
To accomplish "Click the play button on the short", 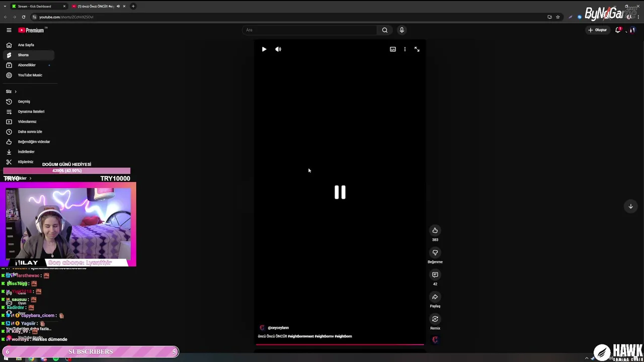I will (x=264, y=49).
